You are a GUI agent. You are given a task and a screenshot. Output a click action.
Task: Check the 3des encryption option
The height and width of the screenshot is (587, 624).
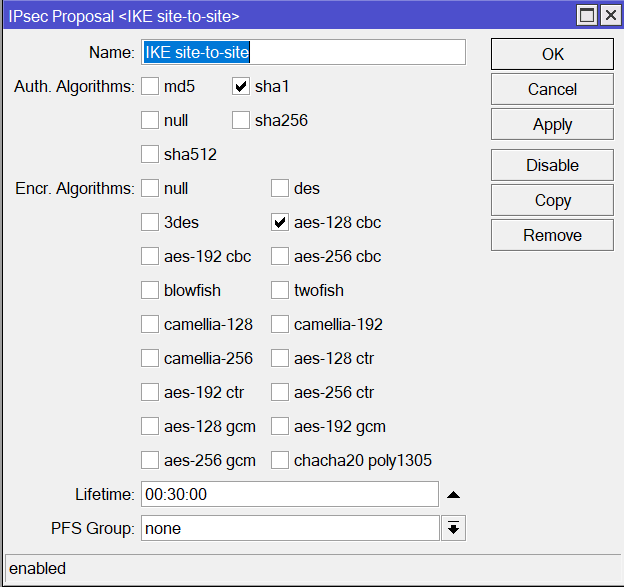(x=150, y=222)
